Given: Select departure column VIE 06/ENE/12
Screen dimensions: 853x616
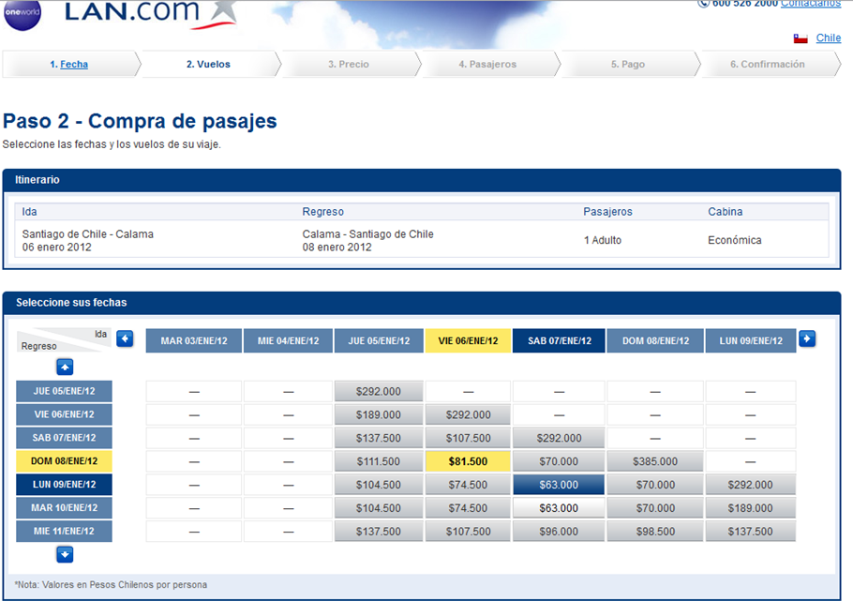Looking at the screenshot, I should tap(468, 341).
